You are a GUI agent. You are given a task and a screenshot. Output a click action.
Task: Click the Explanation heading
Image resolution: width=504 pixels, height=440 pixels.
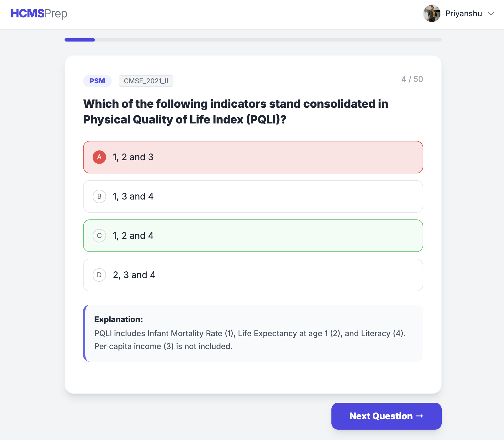[118, 319]
